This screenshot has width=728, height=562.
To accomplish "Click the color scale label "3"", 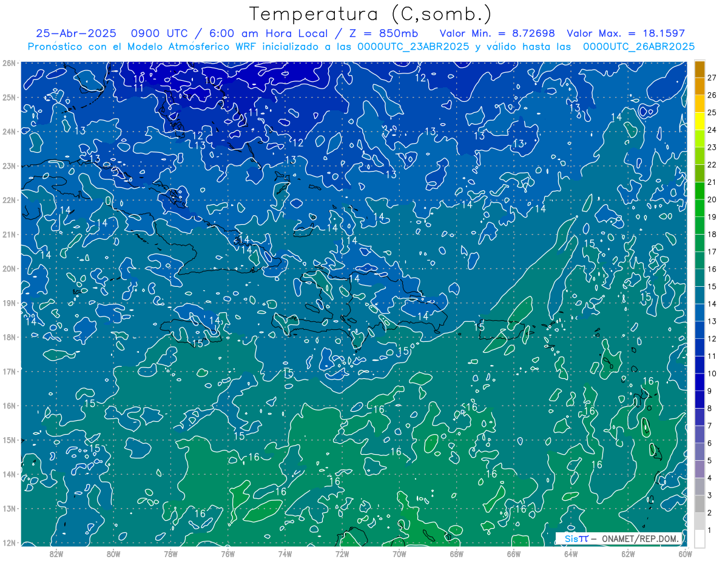I will tap(711, 495).
